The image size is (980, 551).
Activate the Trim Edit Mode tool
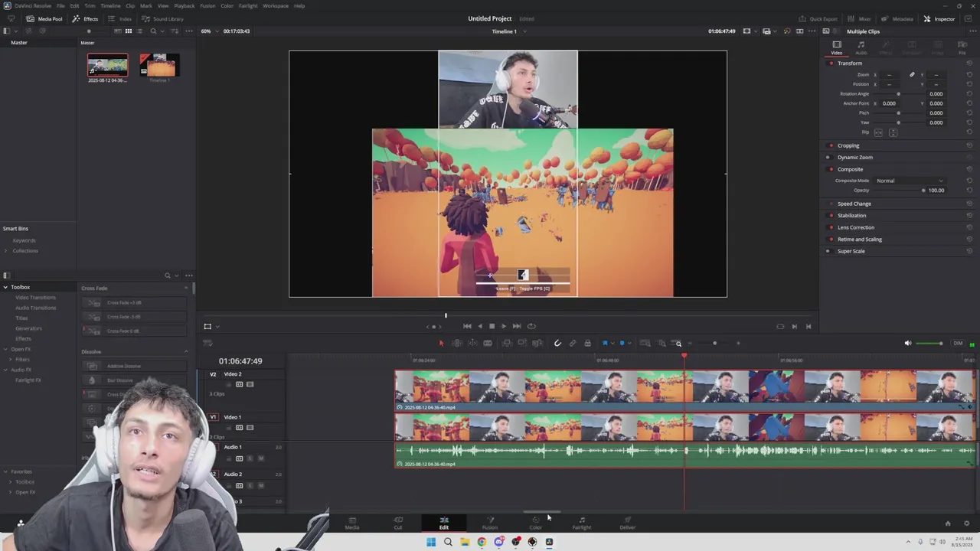pyautogui.click(x=457, y=343)
